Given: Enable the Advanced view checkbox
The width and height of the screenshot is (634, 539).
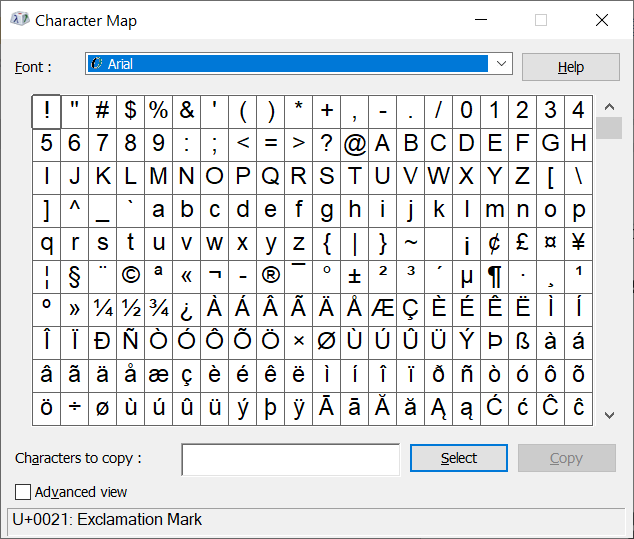Looking at the screenshot, I should 23,492.
